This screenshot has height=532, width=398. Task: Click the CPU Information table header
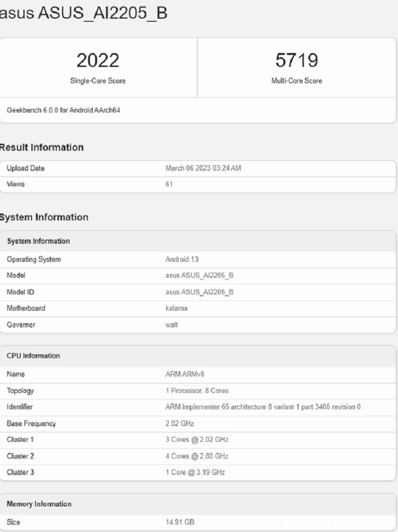click(x=198, y=356)
